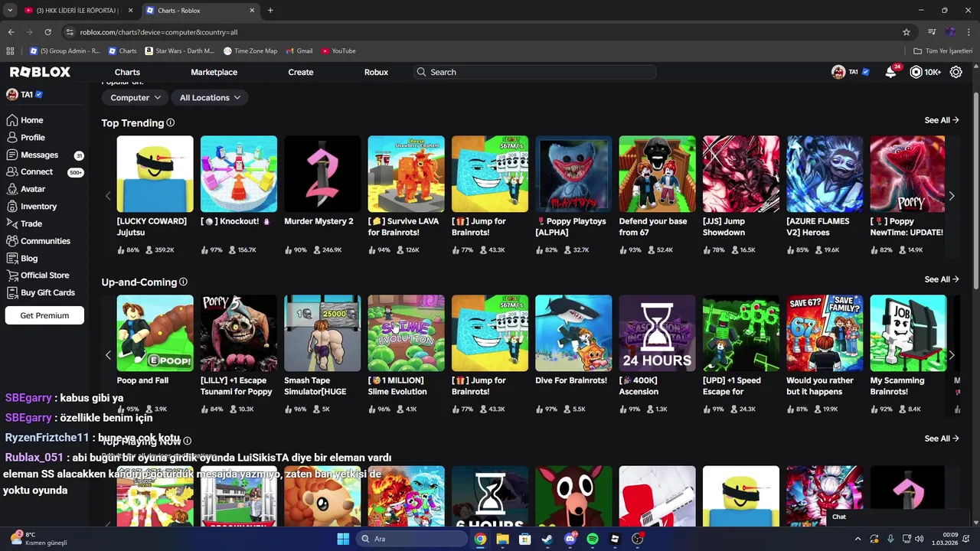The width and height of the screenshot is (980, 551).
Task: Open the Robux navigation tab
Action: click(376, 72)
